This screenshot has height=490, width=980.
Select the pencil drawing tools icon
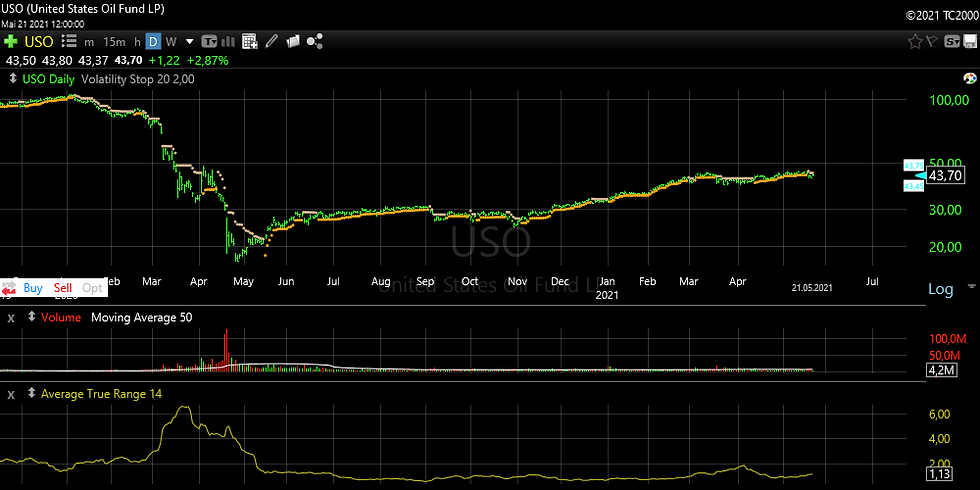point(271,42)
